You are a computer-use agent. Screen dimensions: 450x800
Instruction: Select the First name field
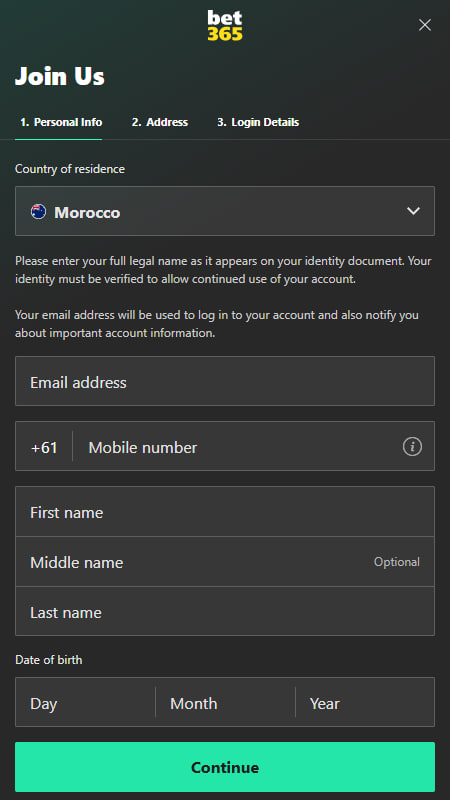[225, 511]
